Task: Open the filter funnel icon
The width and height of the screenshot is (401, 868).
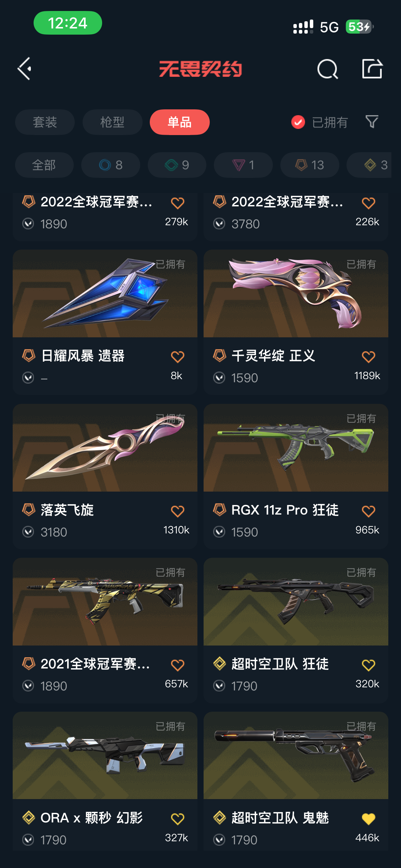Action: pyautogui.click(x=372, y=122)
